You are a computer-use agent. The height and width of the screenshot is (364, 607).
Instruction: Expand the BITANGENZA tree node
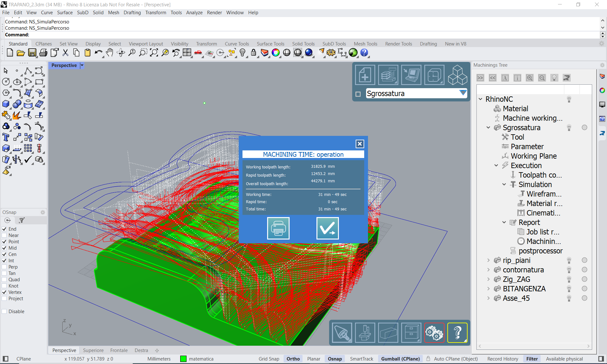488,289
